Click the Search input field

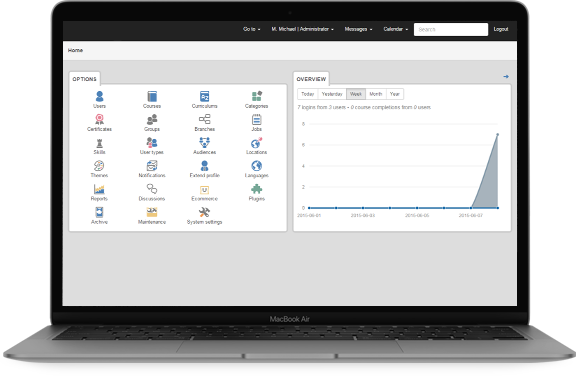[x=451, y=29]
